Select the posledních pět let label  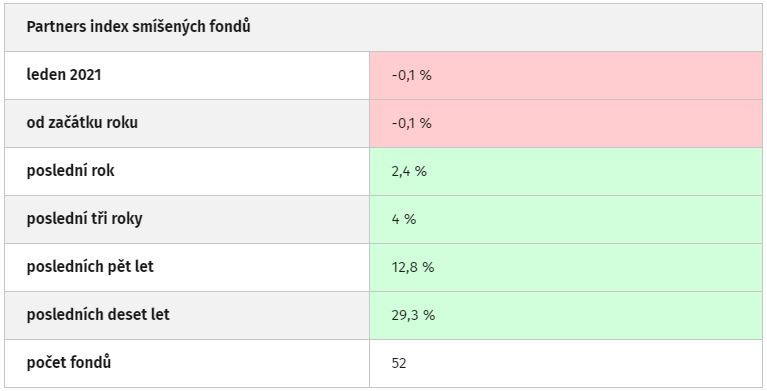[90, 267]
